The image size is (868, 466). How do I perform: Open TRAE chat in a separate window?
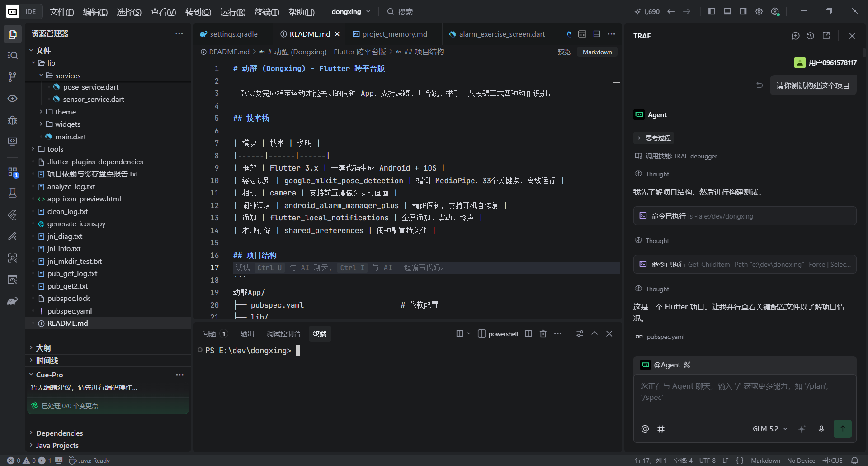coord(826,36)
